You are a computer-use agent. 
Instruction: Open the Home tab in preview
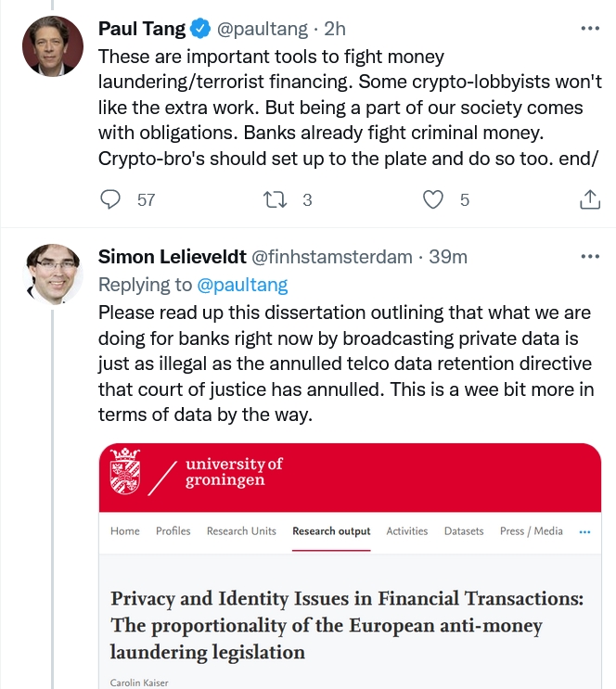pyautogui.click(x=125, y=531)
